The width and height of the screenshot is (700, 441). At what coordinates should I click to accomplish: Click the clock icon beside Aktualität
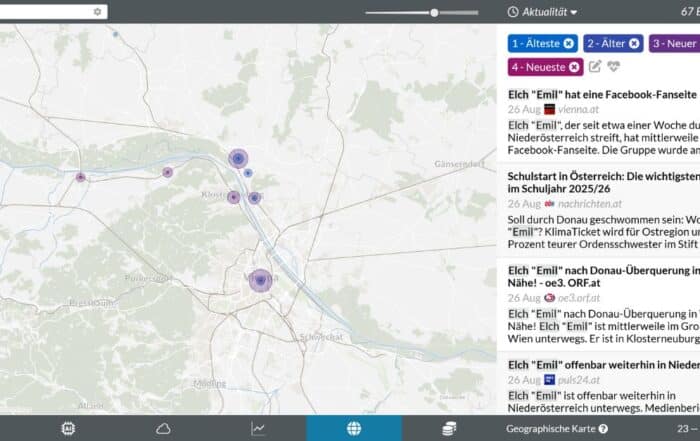pos(513,12)
